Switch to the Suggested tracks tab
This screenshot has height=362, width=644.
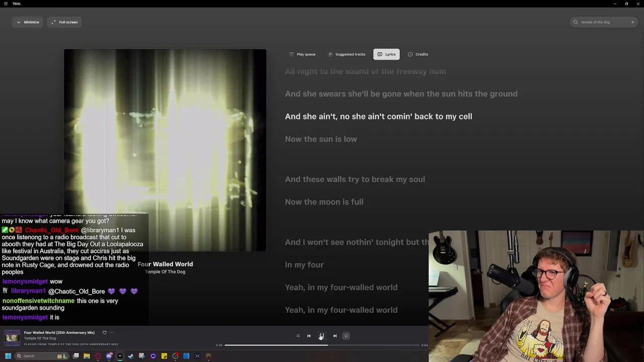click(347, 54)
